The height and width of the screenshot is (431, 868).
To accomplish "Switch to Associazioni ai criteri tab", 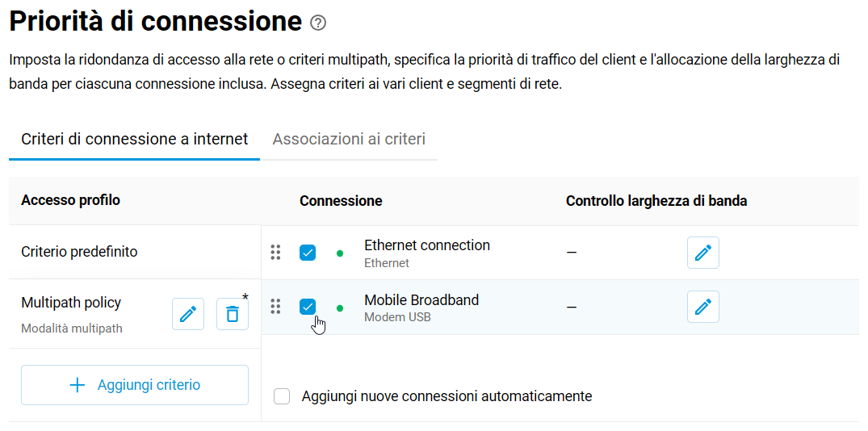I will pos(349,140).
